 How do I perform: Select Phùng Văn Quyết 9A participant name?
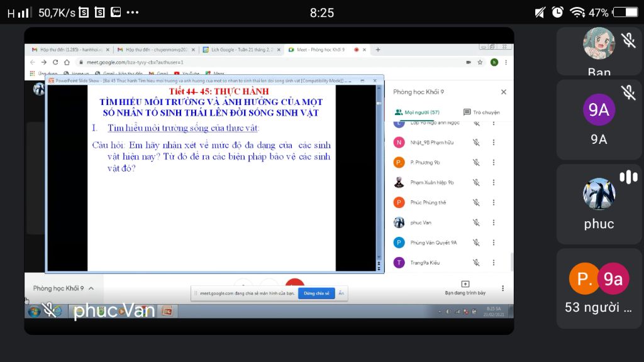point(433,243)
